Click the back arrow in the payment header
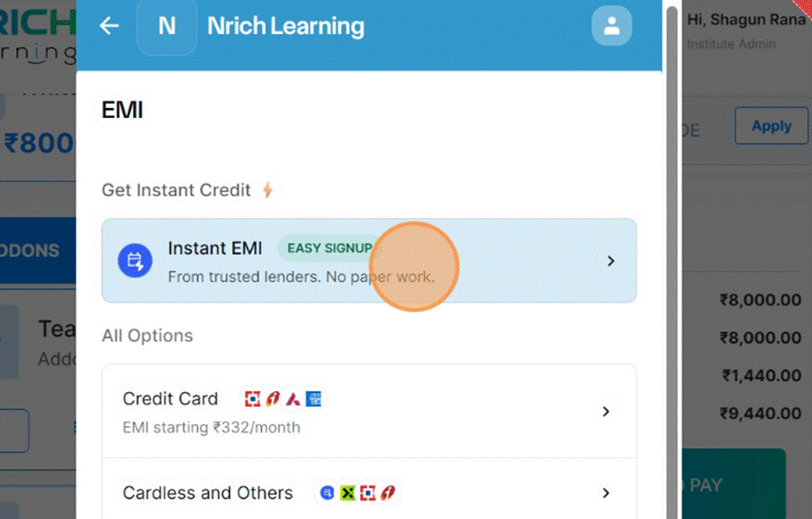This screenshot has height=519, width=812. click(109, 26)
